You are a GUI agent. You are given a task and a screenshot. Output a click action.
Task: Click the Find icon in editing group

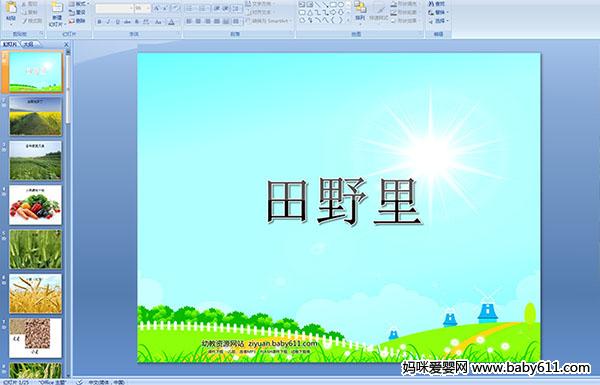click(437, 4)
